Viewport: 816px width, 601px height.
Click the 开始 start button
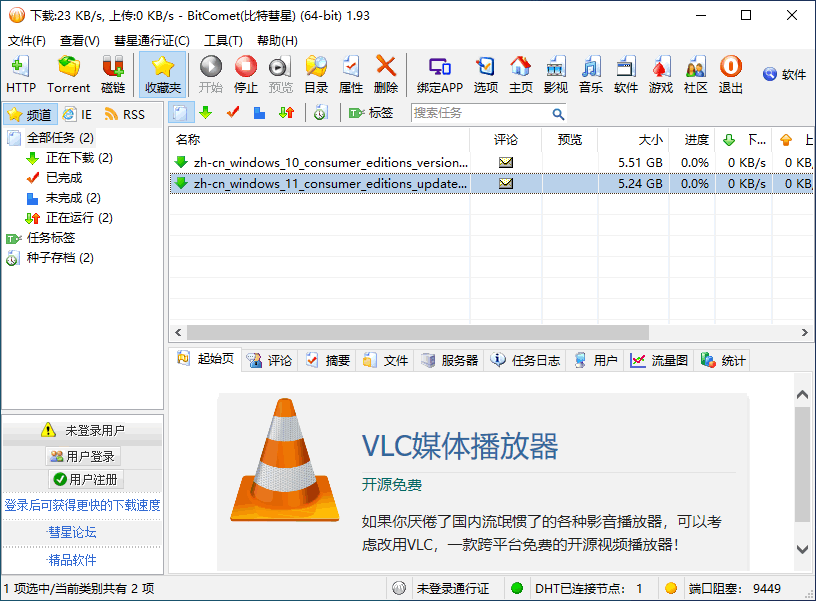click(211, 74)
